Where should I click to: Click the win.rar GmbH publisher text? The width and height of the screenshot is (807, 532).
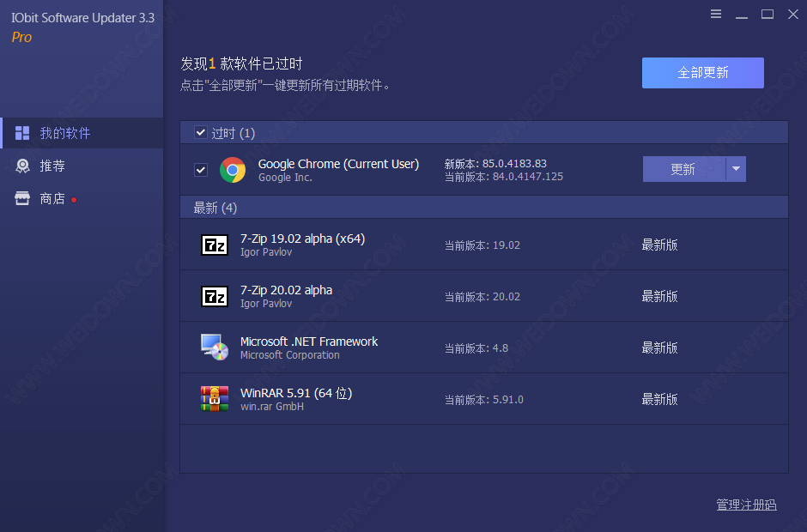coord(272,407)
